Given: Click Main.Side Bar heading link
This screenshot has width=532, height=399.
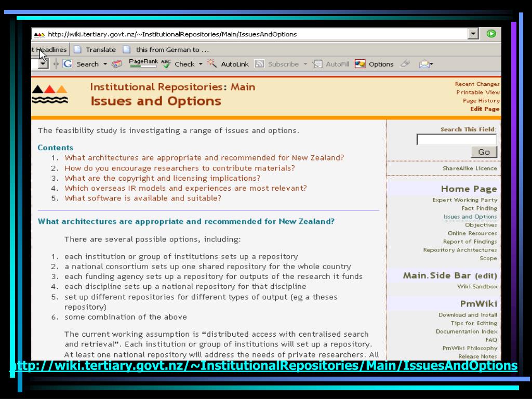Looking at the screenshot, I should point(437,275).
